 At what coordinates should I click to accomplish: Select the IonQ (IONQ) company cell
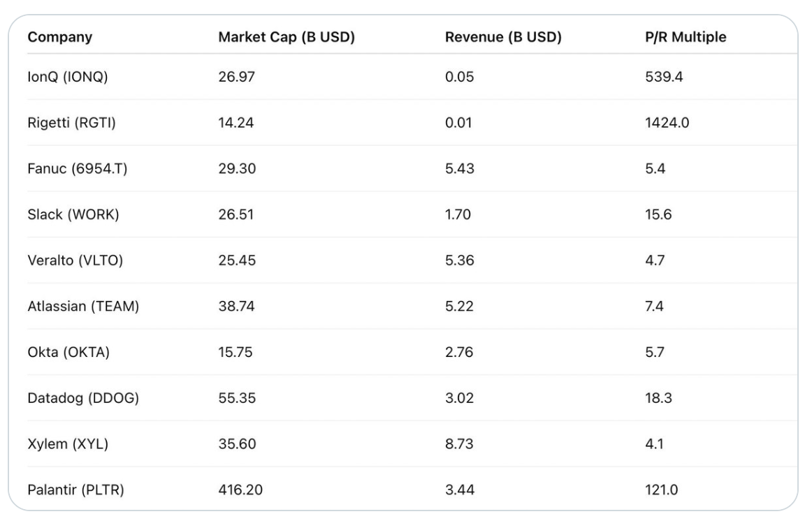(x=68, y=78)
